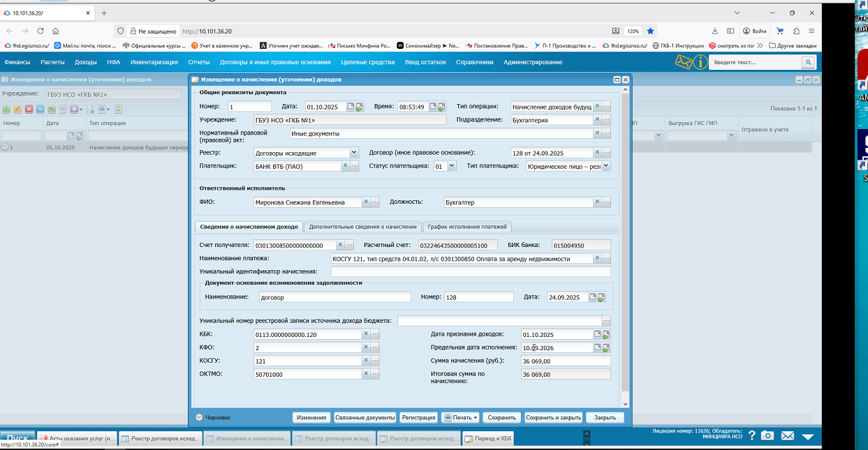Click the help question mark icon
868x450 pixels.
pyautogui.click(x=751, y=435)
